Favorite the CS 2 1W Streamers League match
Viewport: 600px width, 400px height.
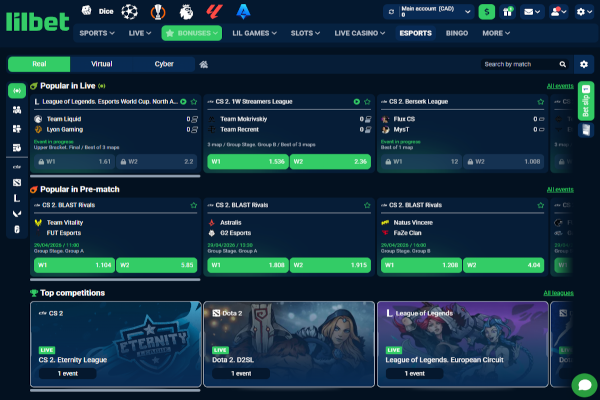pyautogui.click(x=367, y=102)
